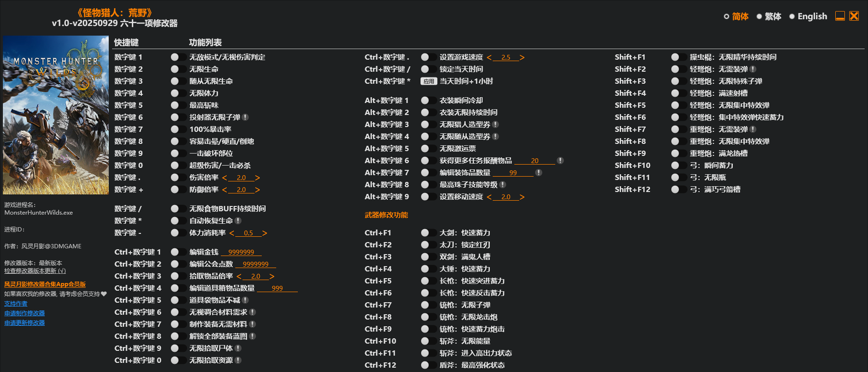Viewport: 868px width, 372px height.
Task: Toggle 大剑: 快速蓄力 on
Action: pyautogui.click(x=428, y=233)
